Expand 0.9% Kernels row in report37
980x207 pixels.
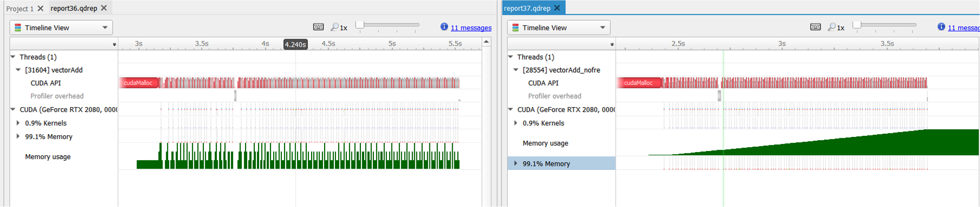click(516, 123)
